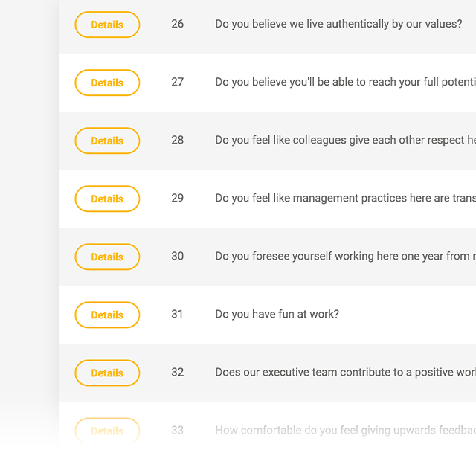Select the 'giving upwards feedback' question

pyautogui.click(x=345, y=430)
